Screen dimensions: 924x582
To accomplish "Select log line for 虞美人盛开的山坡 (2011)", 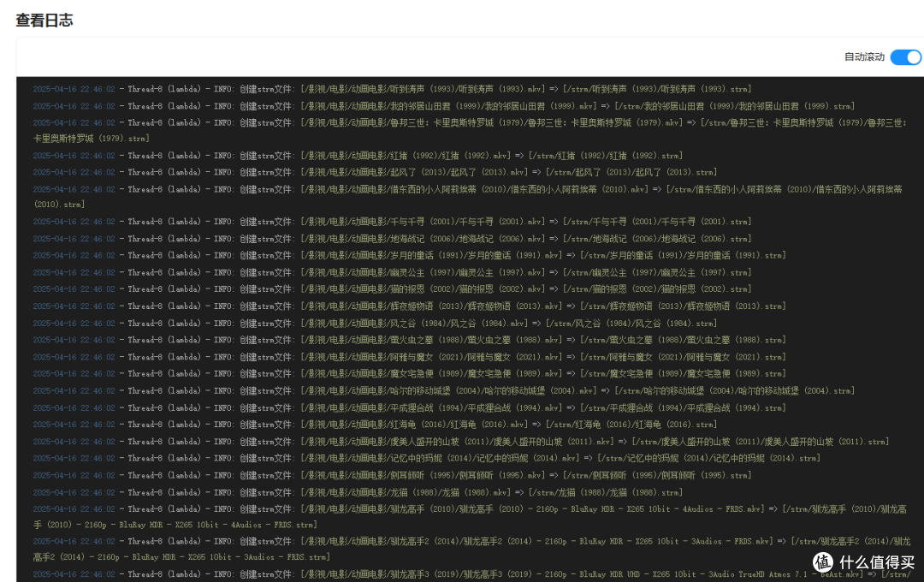I will click(x=461, y=441).
